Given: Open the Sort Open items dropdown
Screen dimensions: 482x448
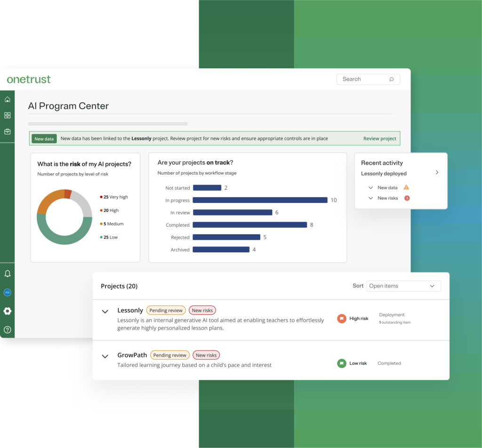Looking at the screenshot, I should pos(403,286).
